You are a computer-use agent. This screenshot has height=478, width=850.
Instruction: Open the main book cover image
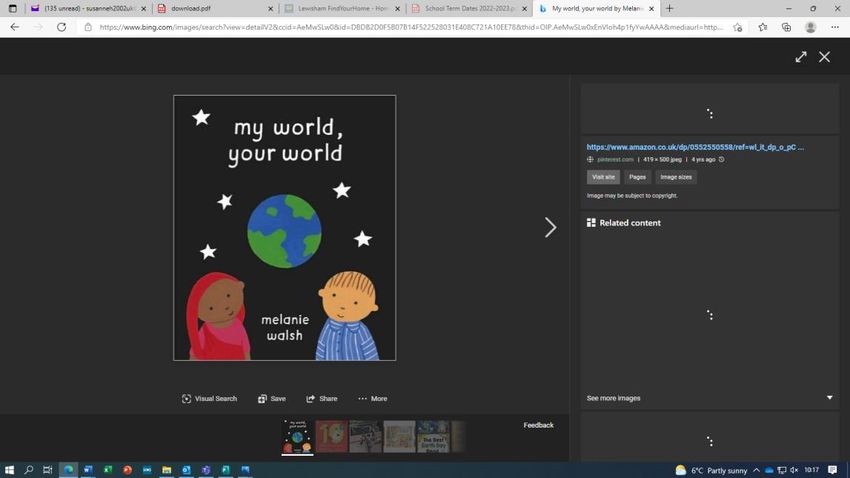coord(285,228)
